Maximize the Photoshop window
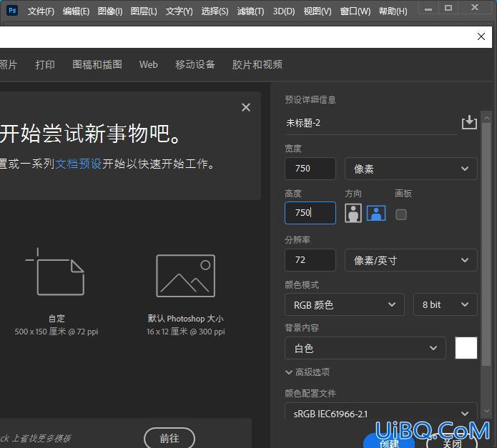This screenshot has width=497, height=448. [448, 8]
